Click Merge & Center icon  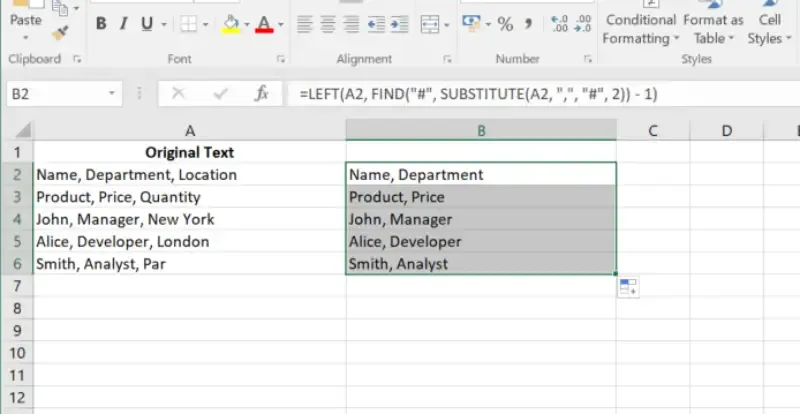(430, 24)
